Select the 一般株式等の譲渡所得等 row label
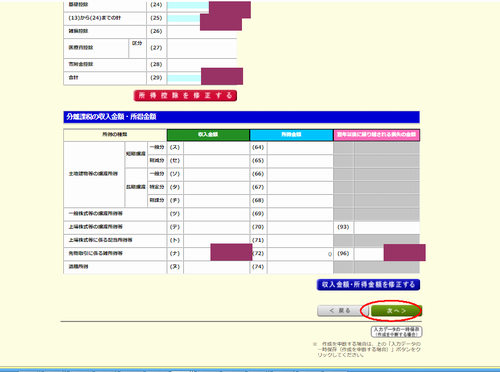The height and width of the screenshot is (372, 500). pyautogui.click(x=96, y=214)
